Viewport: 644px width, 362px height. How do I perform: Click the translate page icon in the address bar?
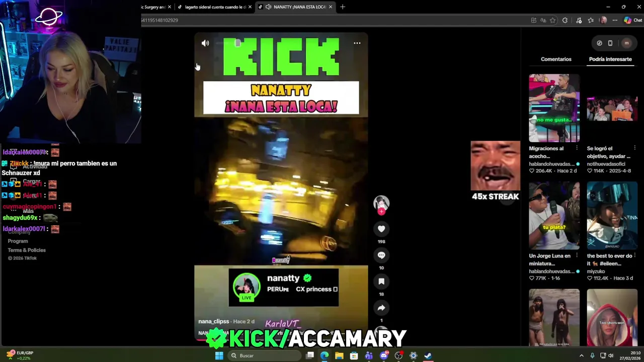point(543,20)
